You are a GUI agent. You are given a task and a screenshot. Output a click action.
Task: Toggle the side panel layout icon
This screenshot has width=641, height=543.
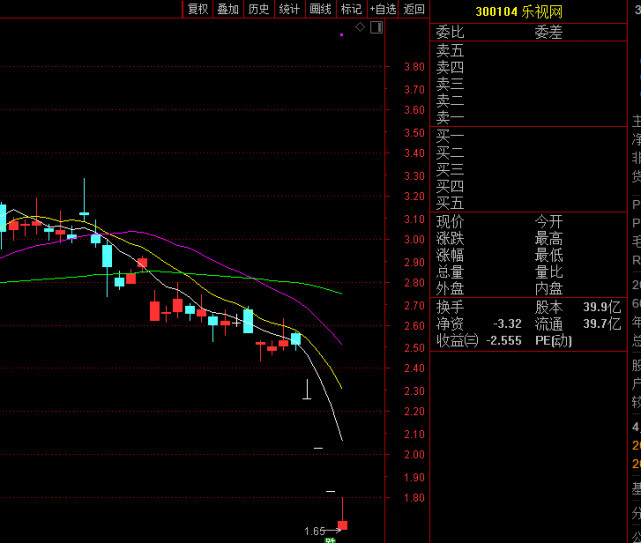[377, 28]
